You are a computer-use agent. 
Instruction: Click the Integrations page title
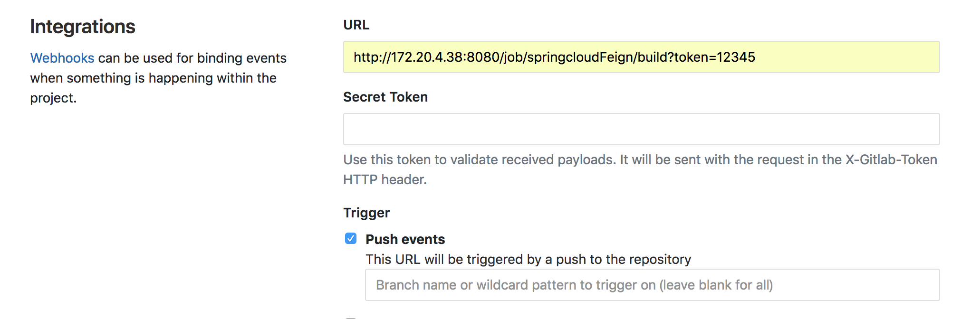[x=82, y=27]
